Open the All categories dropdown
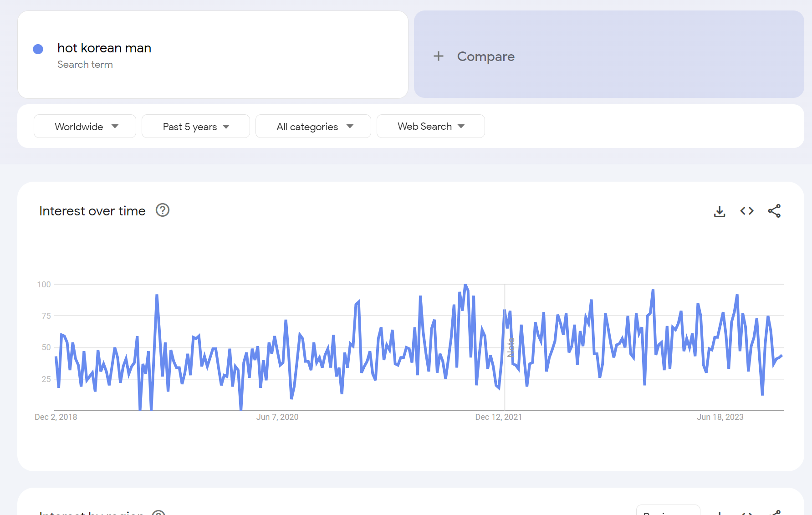812x515 pixels. point(313,126)
